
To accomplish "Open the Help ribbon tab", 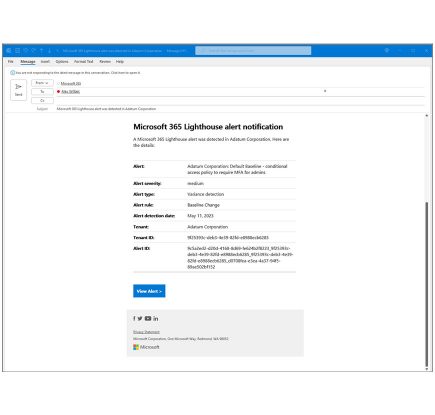I will click(120, 62).
